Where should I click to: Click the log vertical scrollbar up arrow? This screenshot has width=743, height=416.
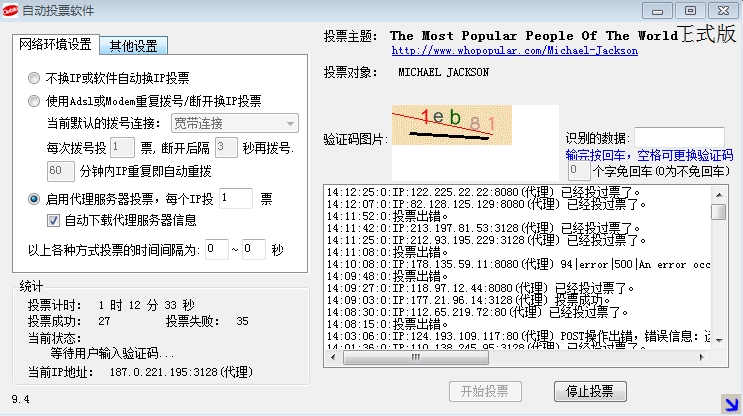pos(719,195)
